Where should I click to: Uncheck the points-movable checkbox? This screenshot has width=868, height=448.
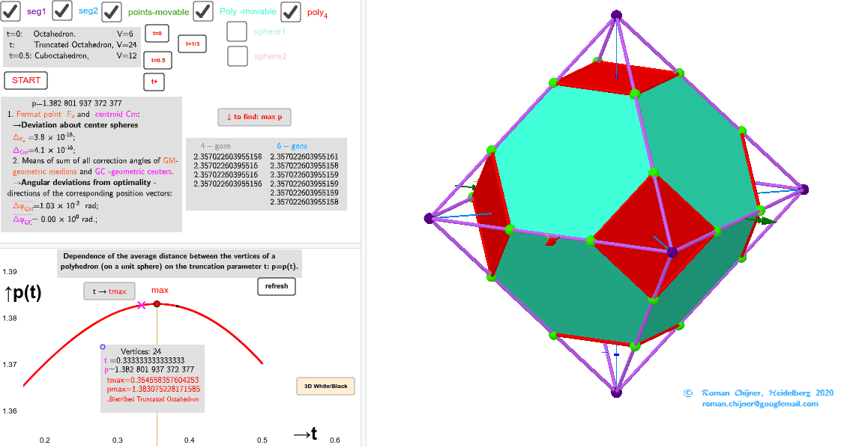pos(112,11)
